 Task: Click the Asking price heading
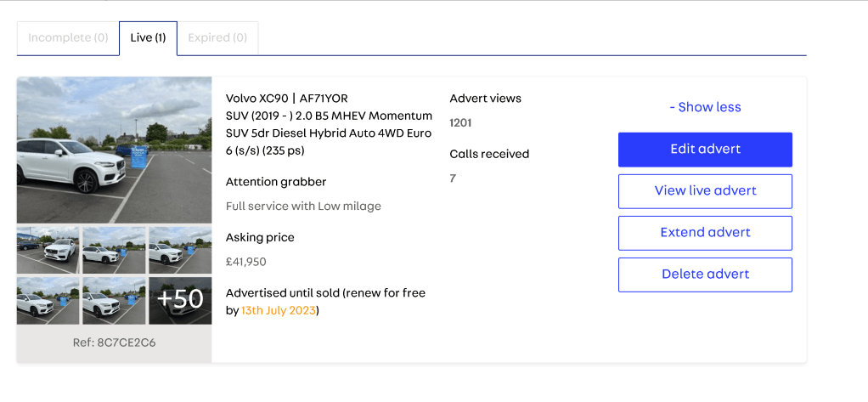coord(260,238)
